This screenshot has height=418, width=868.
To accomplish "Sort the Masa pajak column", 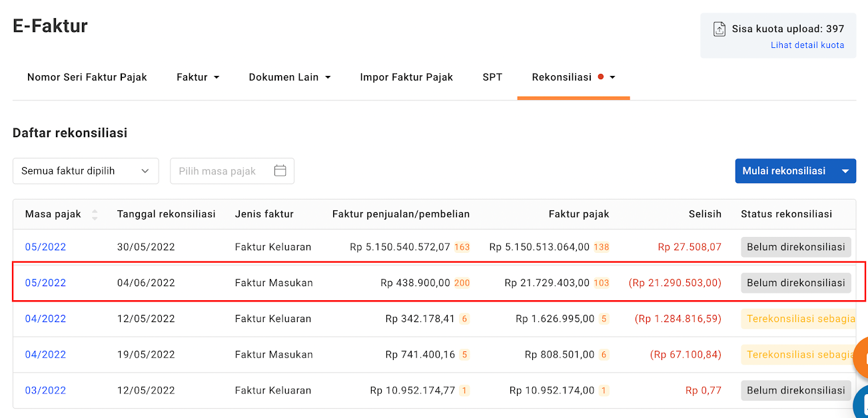I will tap(95, 214).
